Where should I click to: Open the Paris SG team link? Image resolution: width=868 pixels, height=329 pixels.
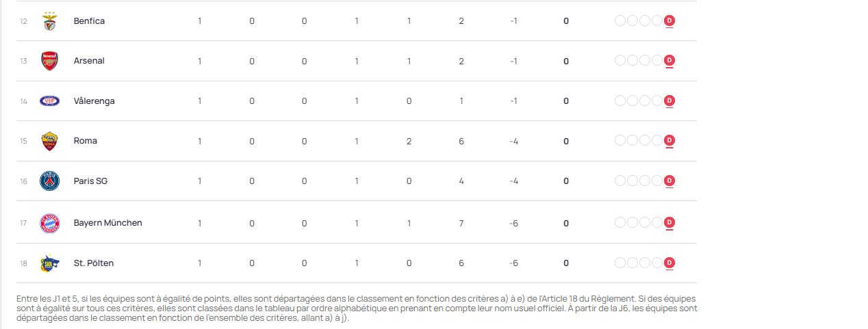(90, 181)
